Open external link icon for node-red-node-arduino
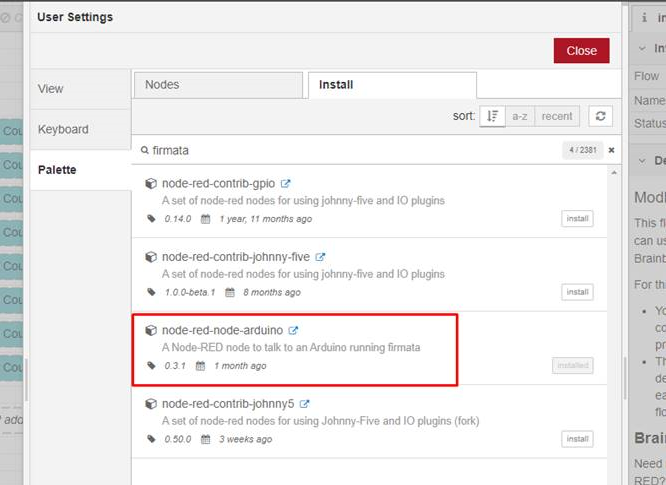Screen dimensions: 666x485 point(294,330)
